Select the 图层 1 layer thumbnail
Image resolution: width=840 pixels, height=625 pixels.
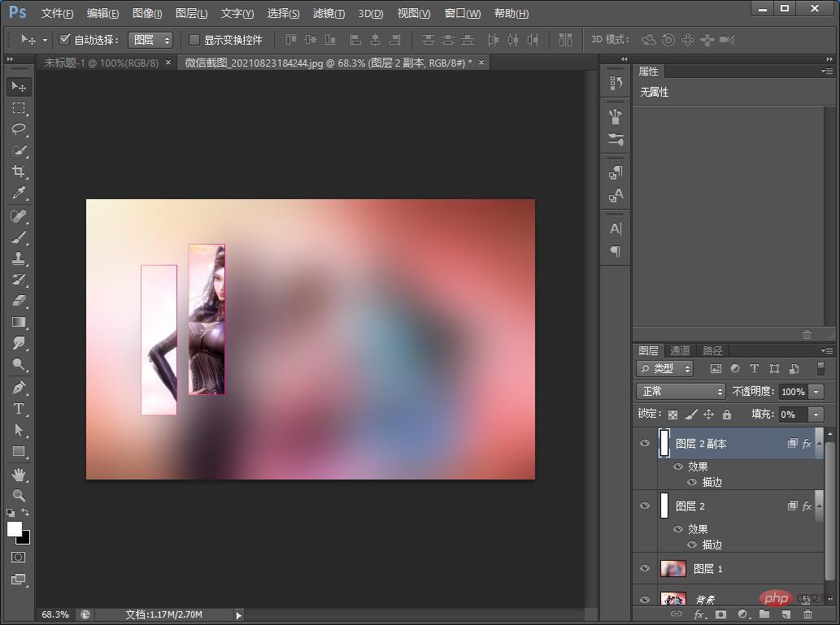(673, 568)
